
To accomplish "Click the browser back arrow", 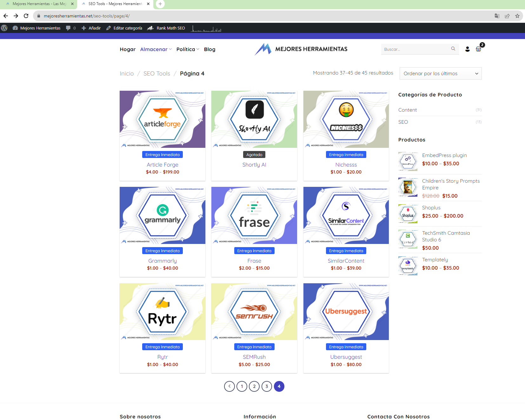I will click(6, 16).
